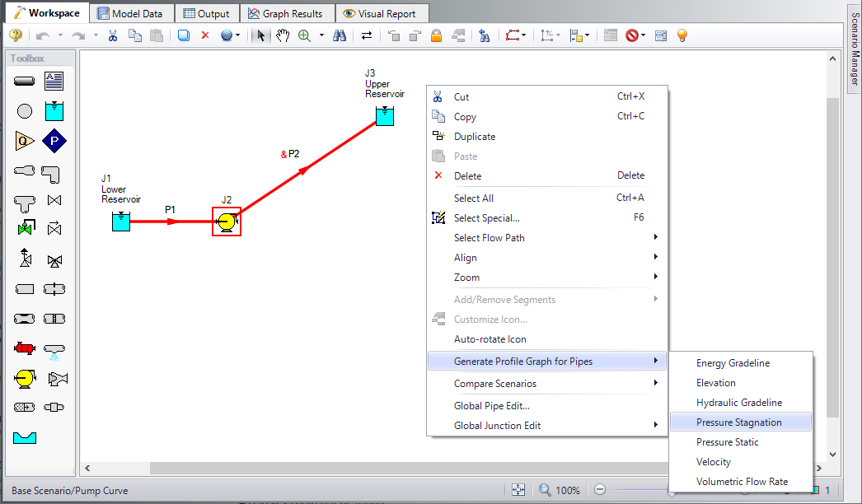Toggle the Lock object toolbar icon
The image size is (862, 504).
click(x=436, y=35)
